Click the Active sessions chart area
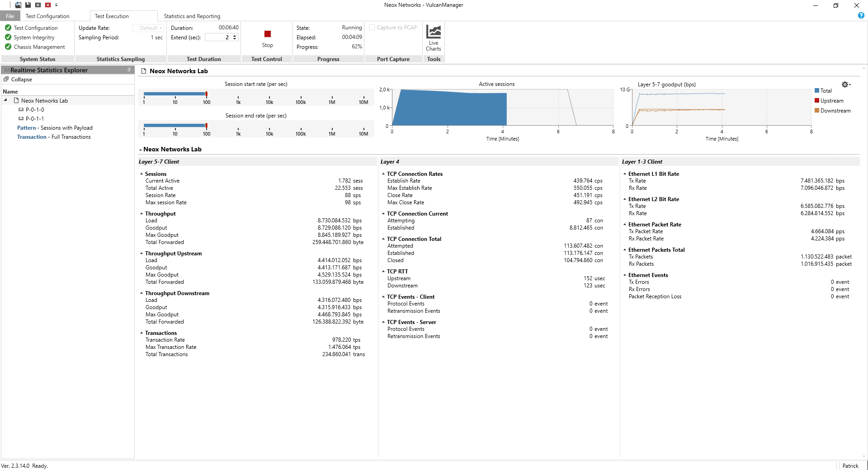Image resolution: width=868 pixels, height=470 pixels. point(502,107)
